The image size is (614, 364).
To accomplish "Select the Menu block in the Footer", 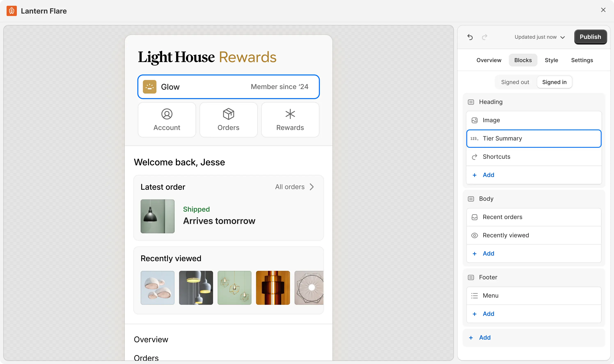I will point(491,295).
